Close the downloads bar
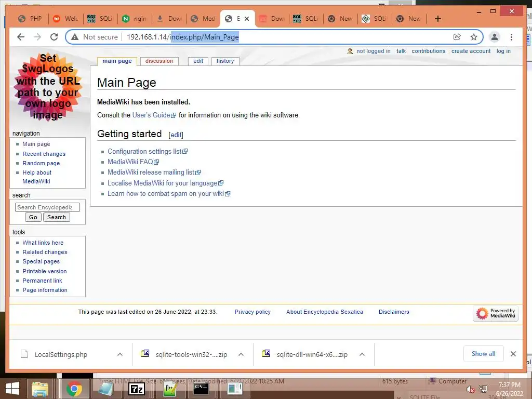Image resolution: width=532 pixels, height=399 pixels. click(513, 354)
